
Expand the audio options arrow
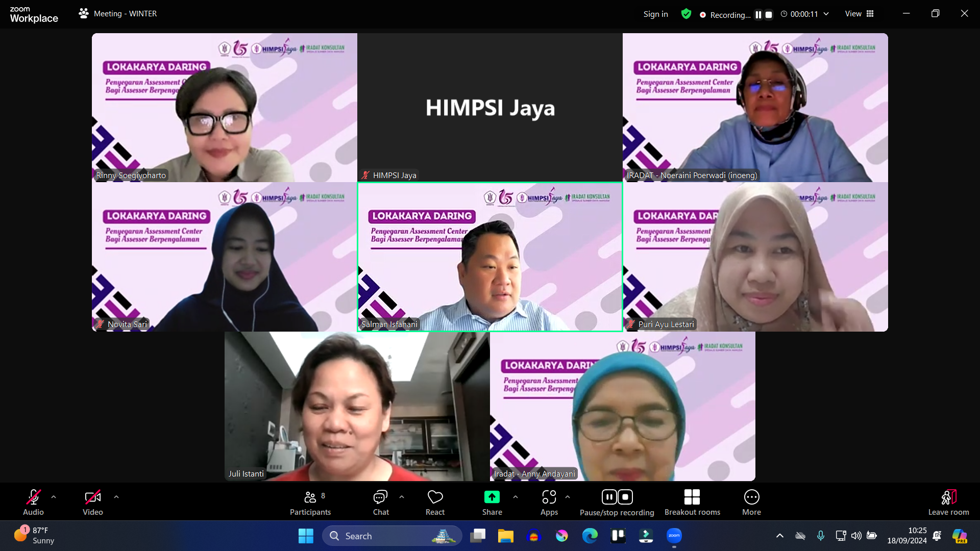point(54,497)
